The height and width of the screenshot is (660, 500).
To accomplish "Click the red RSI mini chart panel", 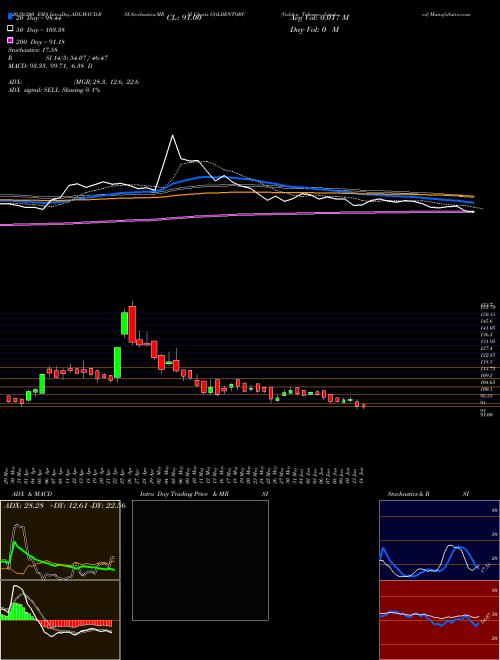I will click(x=439, y=620).
